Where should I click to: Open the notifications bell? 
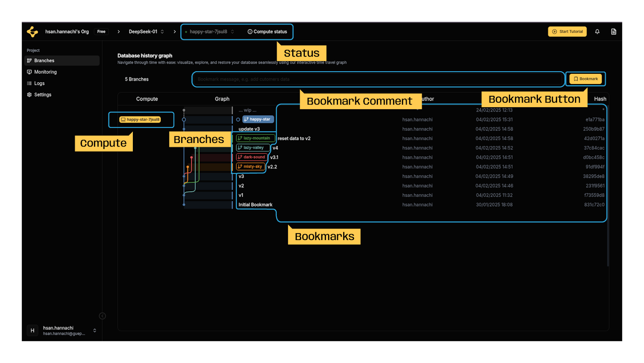pos(597,32)
